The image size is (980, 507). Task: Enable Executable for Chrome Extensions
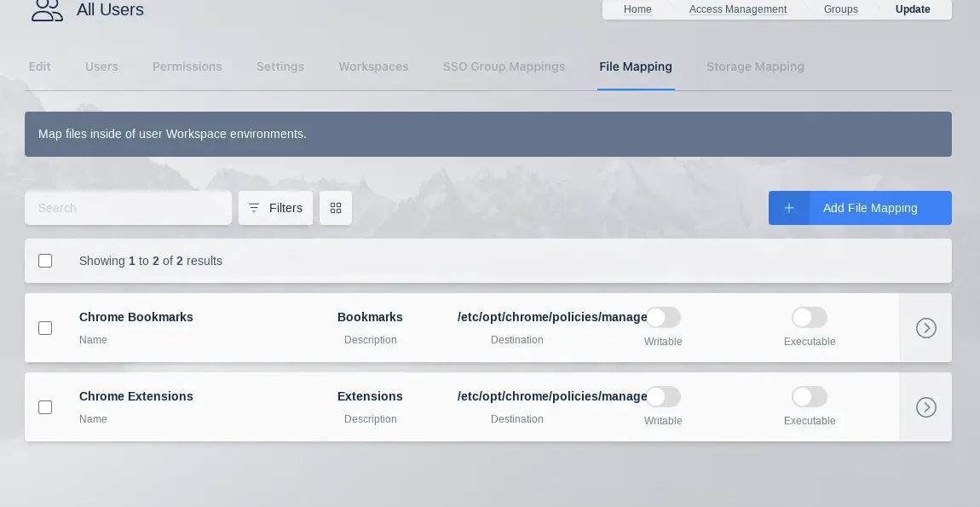click(x=809, y=396)
